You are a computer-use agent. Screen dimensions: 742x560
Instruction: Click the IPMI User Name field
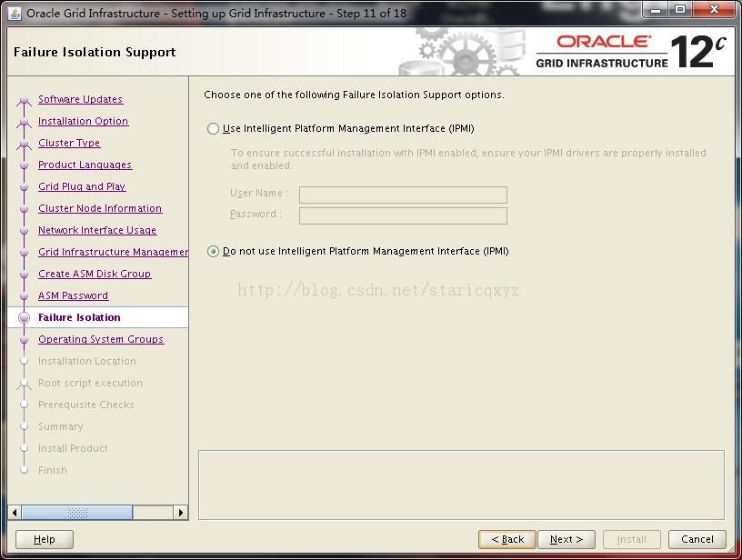[403, 195]
